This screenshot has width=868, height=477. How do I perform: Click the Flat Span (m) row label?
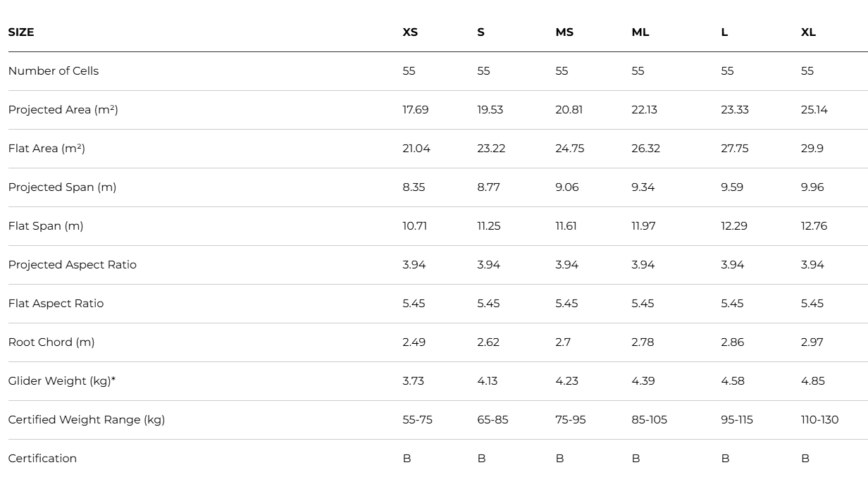tap(46, 226)
